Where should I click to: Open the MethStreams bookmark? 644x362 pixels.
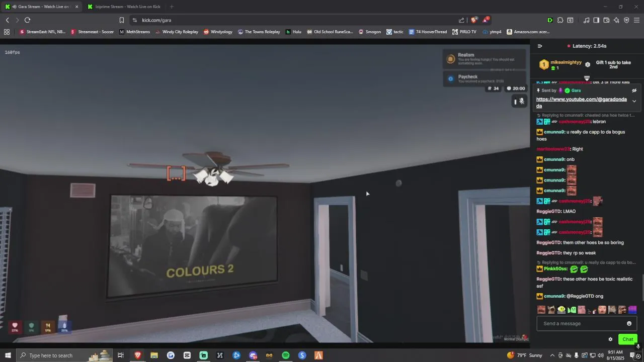pyautogui.click(x=134, y=32)
